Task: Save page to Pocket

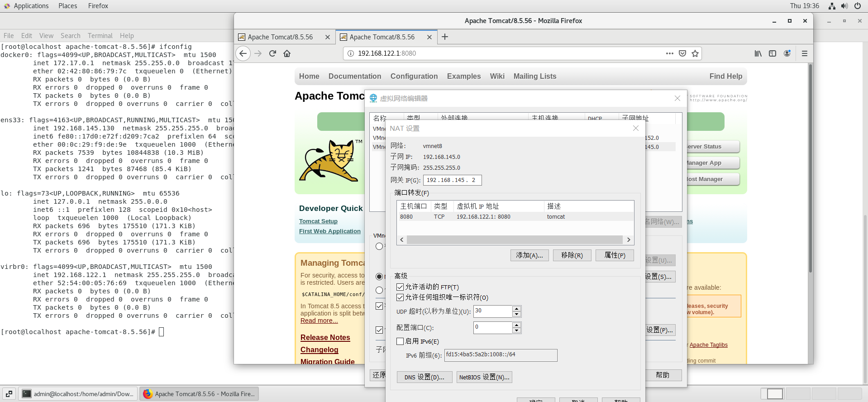Action: pos(682,53)
